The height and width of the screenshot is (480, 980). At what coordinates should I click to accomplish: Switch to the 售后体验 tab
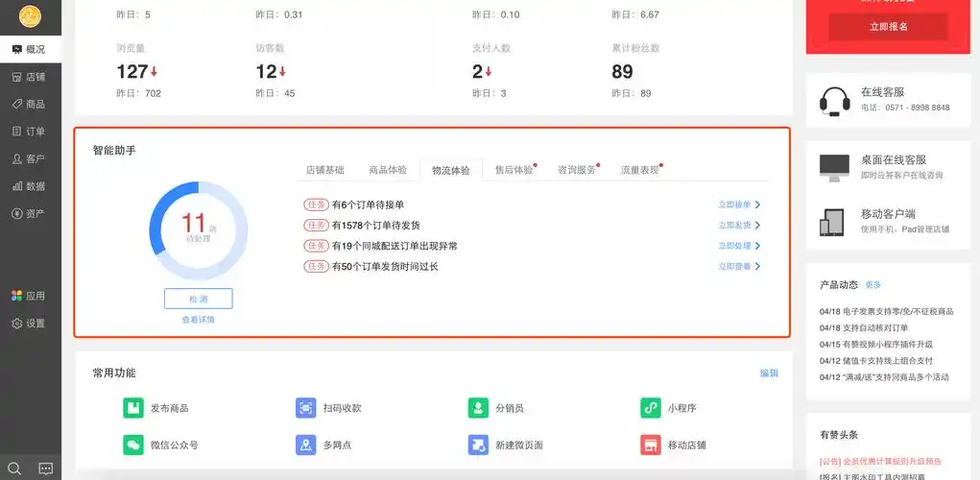click(514, 169)
